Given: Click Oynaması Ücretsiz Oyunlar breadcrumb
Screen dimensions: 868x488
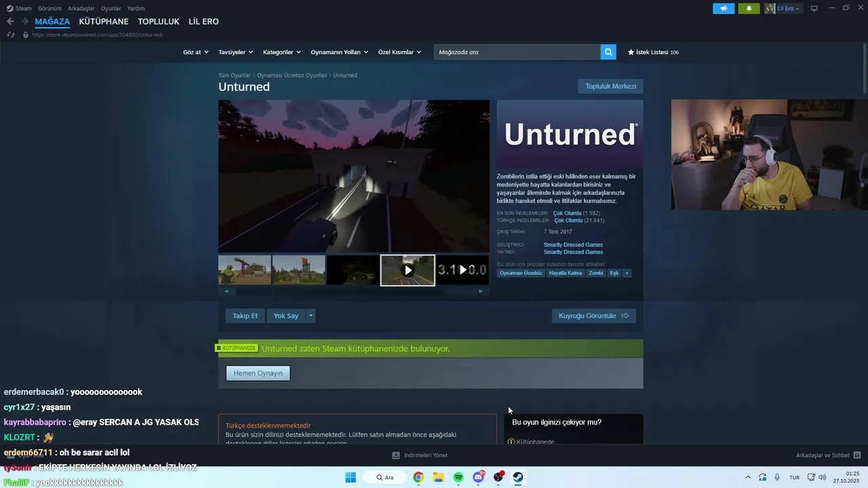Looking at the screenshot, I should (x=292, y=75).
